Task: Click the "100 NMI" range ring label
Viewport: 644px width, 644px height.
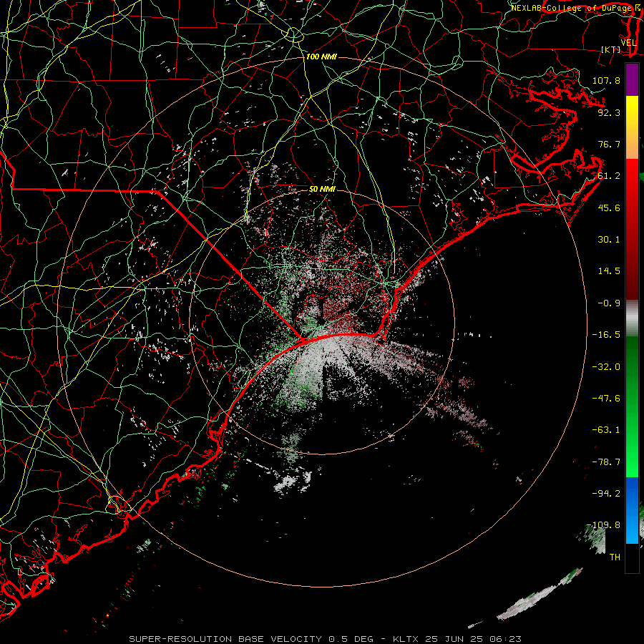Action: tap(321, 57)
